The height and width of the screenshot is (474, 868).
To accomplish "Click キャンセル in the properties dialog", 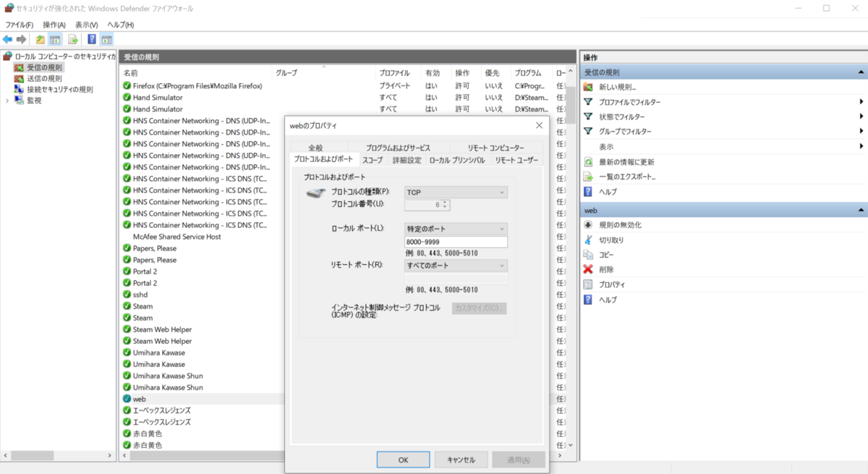I will point(461,460).
